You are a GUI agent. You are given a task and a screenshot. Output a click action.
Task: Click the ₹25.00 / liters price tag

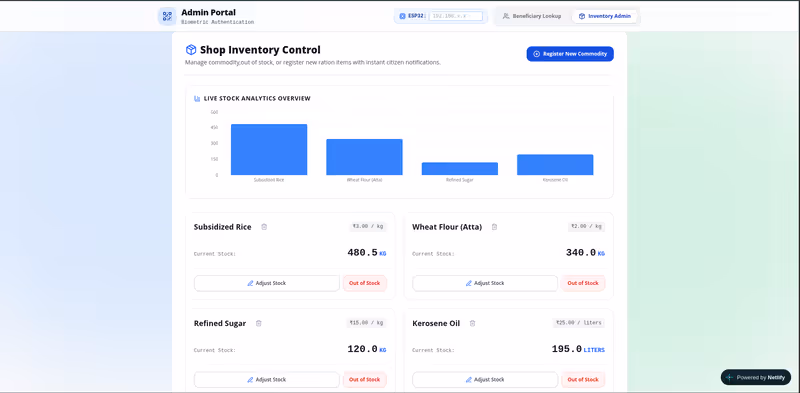coord(579,323)
